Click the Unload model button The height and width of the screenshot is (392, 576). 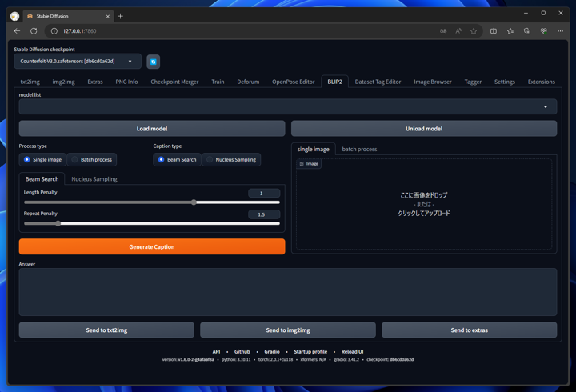tap(424, 129)
